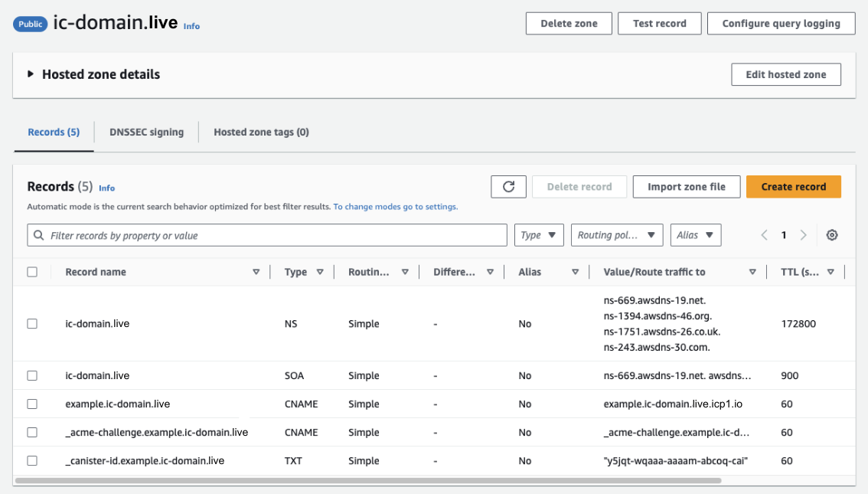Select all records checkbox
The height and width of the screenshot is (494, 868).
click(x=32, y=272)
